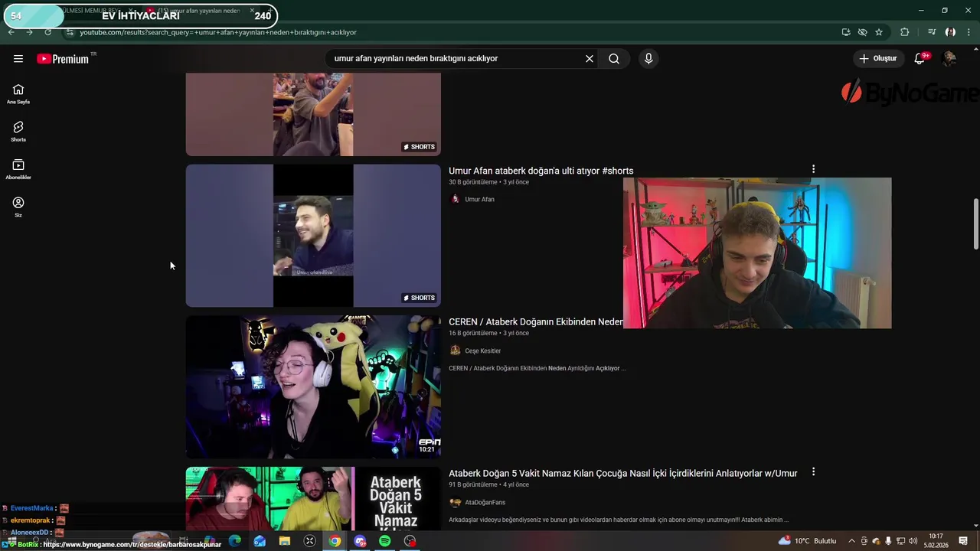This screenshot has height=551, width=980.
Task: Click AtaDoğanFans channel avatar icon
Action: 455,503
